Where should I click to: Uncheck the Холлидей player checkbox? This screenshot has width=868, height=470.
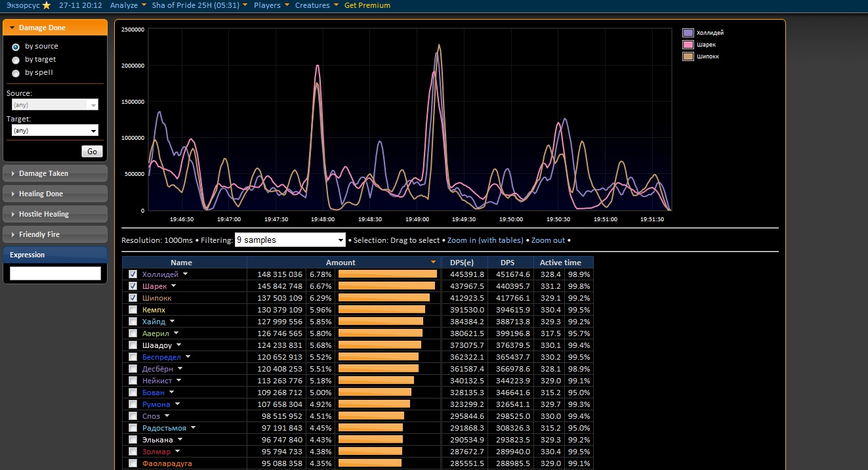(x=133, y=274)
